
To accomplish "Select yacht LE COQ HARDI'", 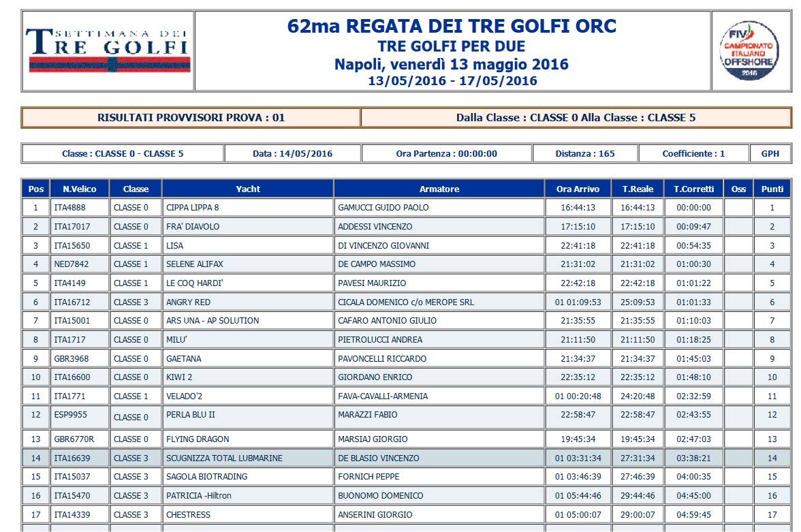I will coord(195,283).
